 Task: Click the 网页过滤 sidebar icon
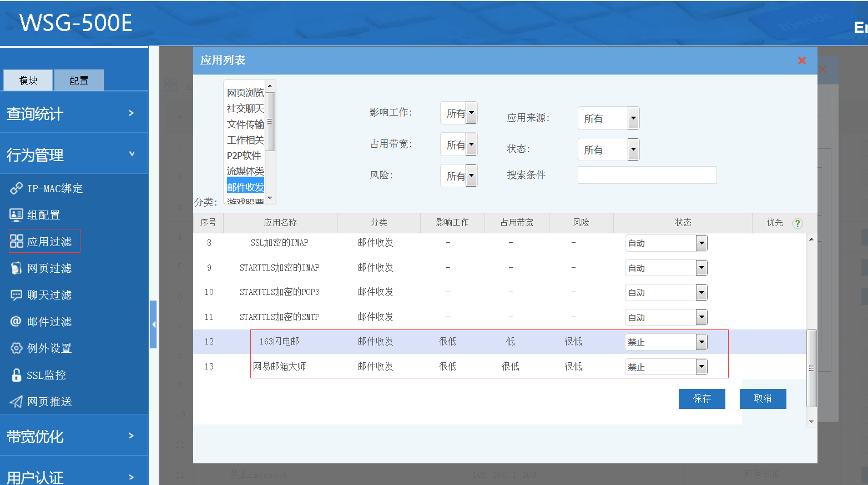(x=17, y=268)
